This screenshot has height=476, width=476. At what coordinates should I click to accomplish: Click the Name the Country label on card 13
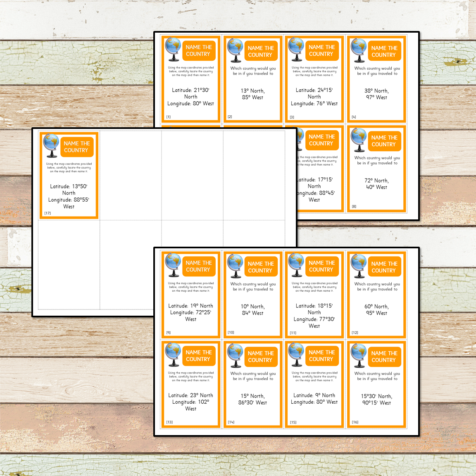[198, 355]
